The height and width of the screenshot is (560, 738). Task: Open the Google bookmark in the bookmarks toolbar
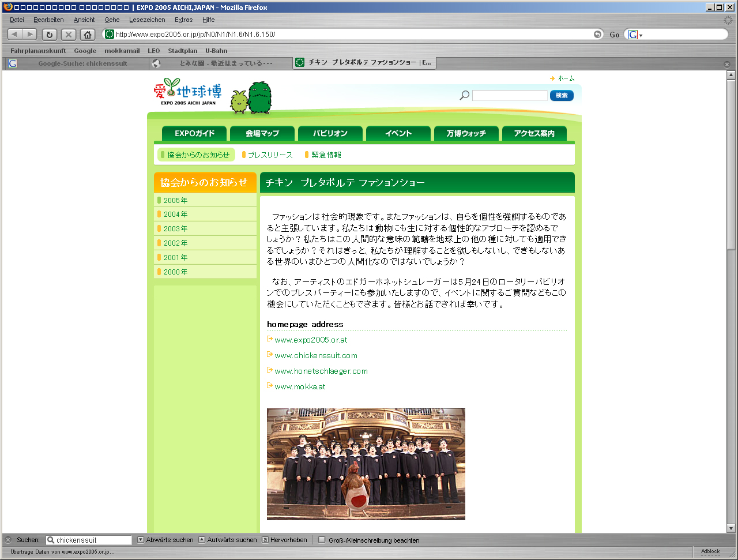tap(85, 51)
